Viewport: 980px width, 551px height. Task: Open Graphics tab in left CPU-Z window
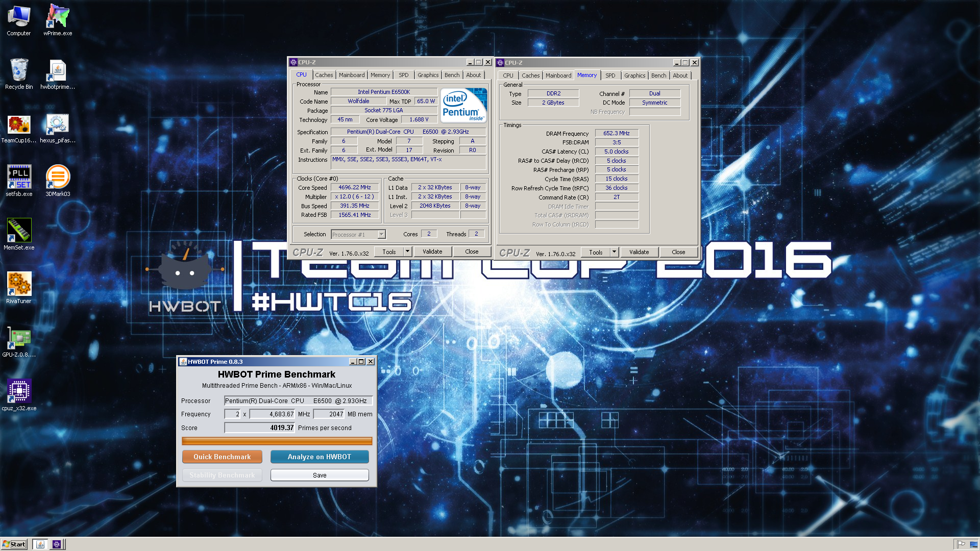click(x=428, y=75)
